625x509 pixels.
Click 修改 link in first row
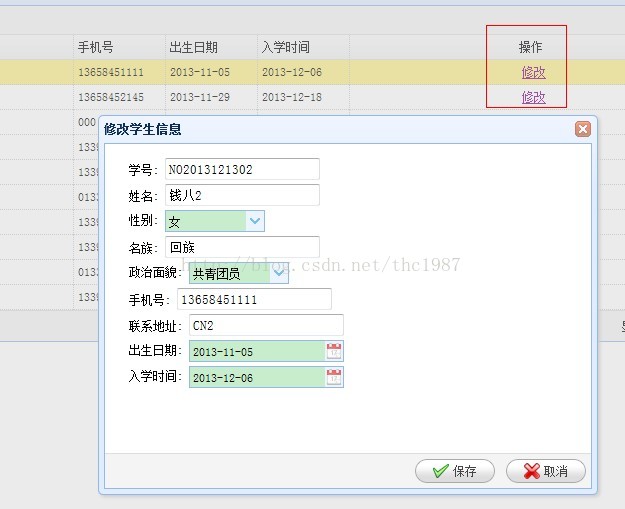click(x=533, y=72)
